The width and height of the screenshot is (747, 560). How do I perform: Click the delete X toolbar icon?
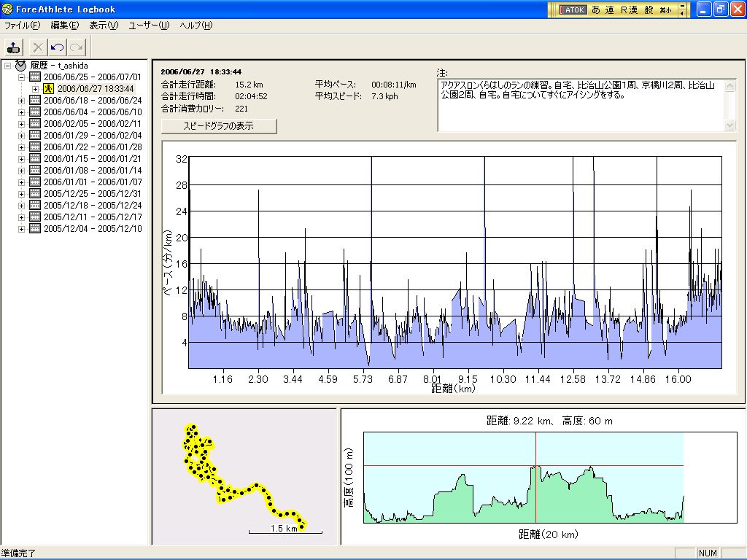[38, 47]
